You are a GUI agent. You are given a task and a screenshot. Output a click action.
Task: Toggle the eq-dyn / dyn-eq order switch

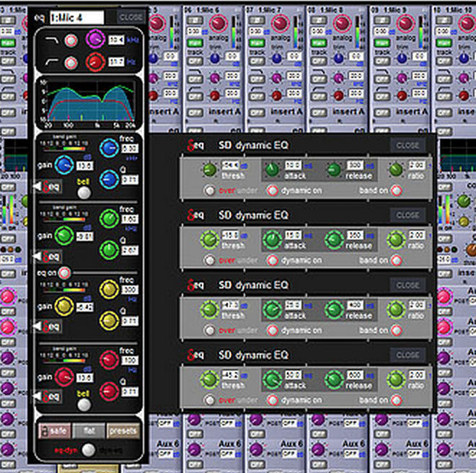point(88,450)
